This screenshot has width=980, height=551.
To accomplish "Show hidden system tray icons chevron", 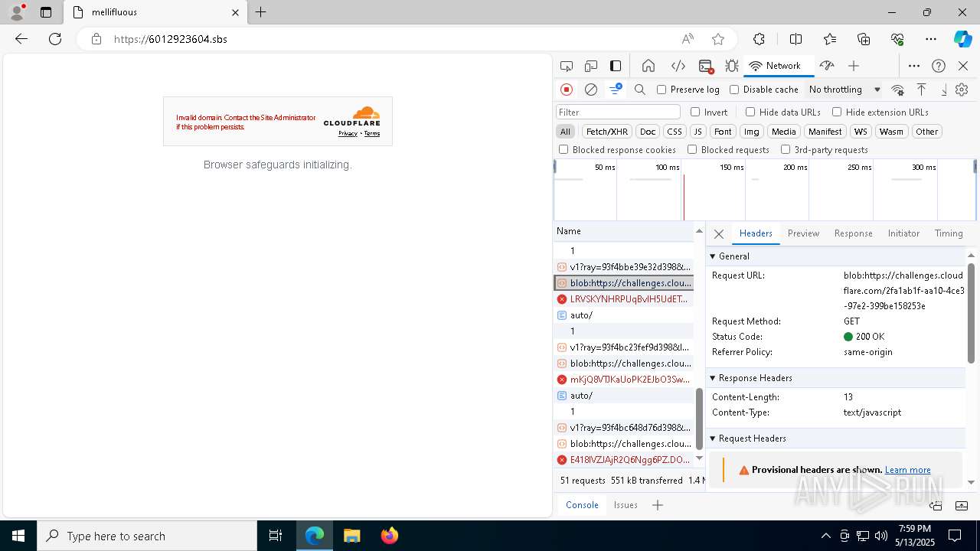I will [825, 536].
